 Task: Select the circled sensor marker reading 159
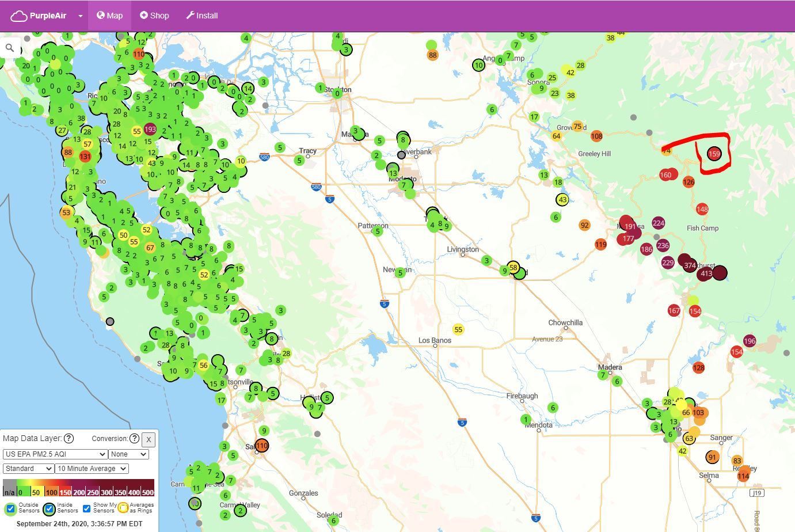714,154
